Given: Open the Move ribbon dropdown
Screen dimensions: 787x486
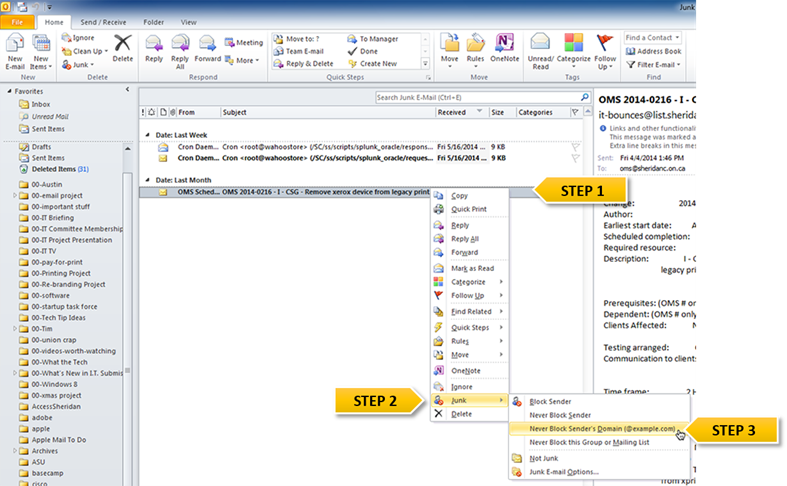Looking at the screenshot, I should (449, 52).
